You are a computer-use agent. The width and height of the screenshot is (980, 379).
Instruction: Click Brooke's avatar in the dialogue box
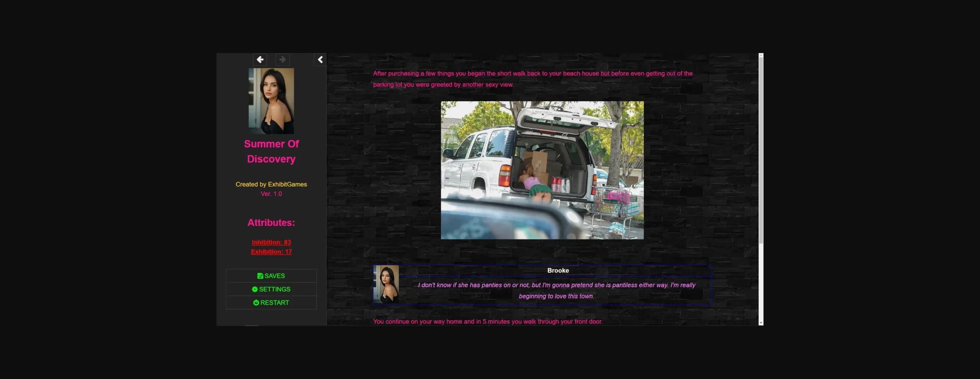(x=386, y=284)
